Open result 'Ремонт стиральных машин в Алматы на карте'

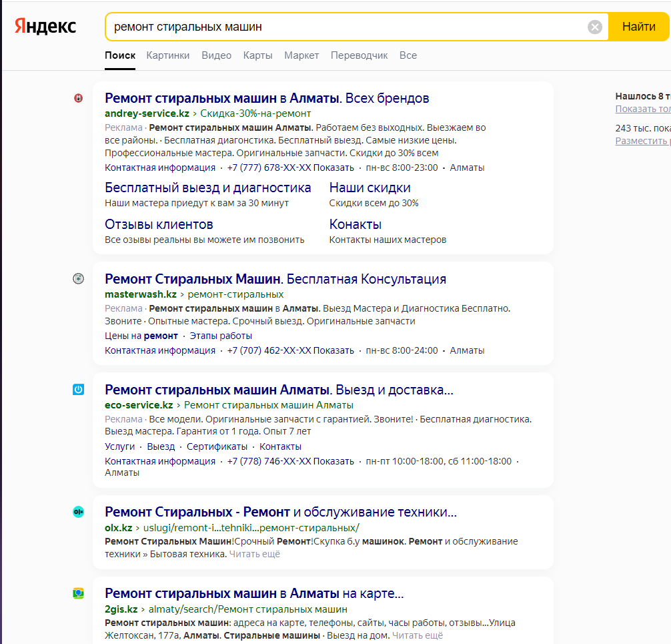tap(254, 593)
